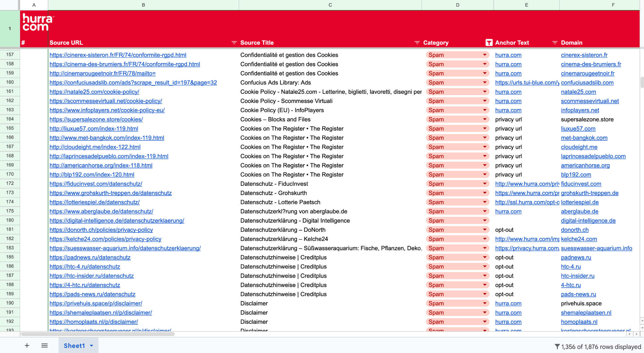Open Sheet1 tab dropdown arrow

tap(92, 346)
